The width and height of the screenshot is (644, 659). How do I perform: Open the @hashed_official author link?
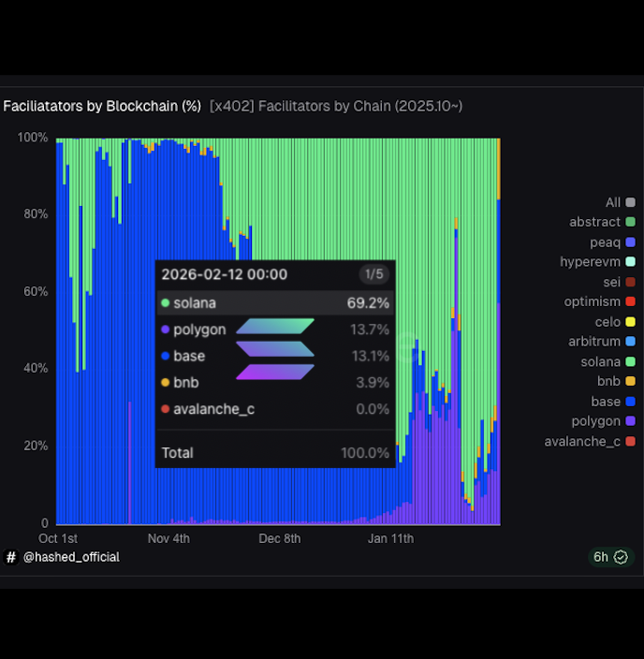click(x=71, y=557)
